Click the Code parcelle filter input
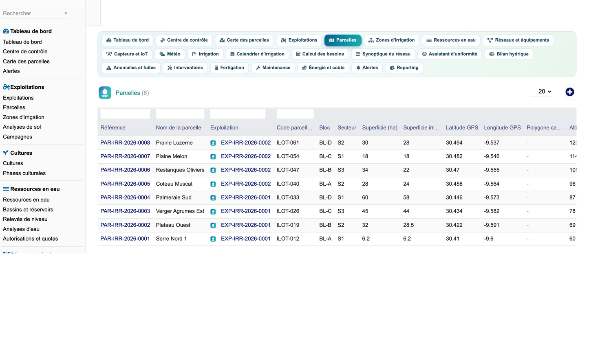 (x=295, y=114)
